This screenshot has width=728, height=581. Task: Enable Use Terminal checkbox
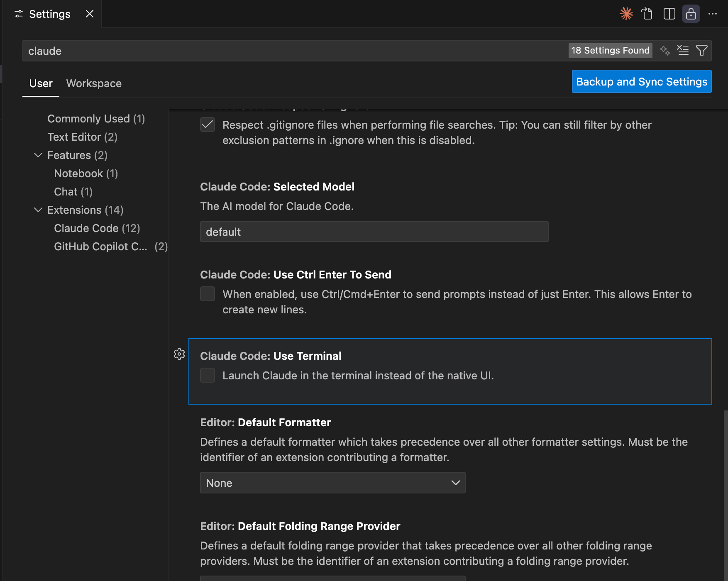(x=208, y=375)
